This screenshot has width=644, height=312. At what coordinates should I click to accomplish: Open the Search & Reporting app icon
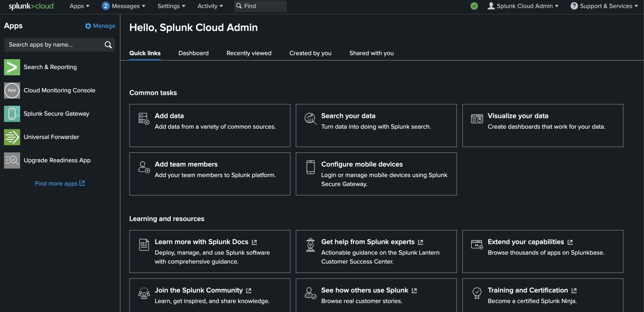click(12, 67)
